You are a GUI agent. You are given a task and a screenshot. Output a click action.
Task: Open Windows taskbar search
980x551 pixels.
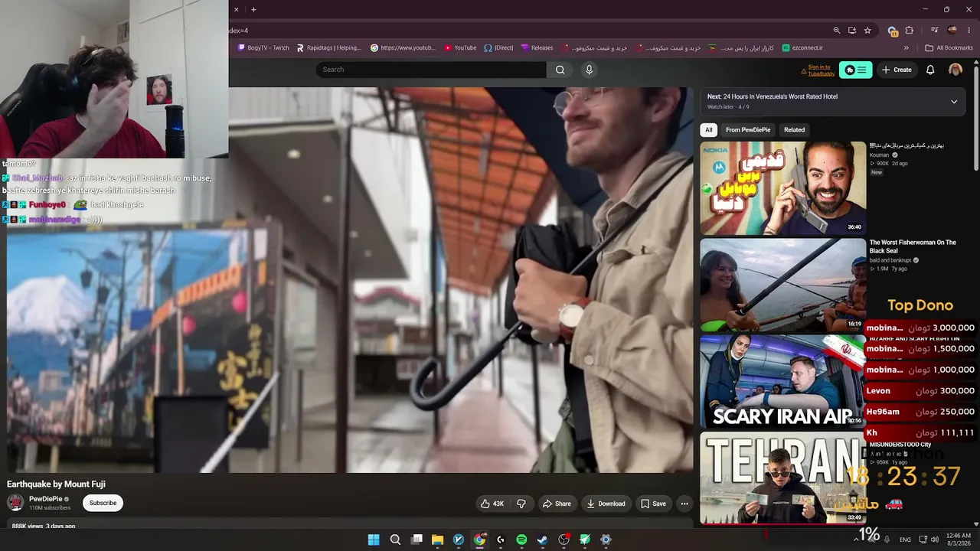point(395,540)
